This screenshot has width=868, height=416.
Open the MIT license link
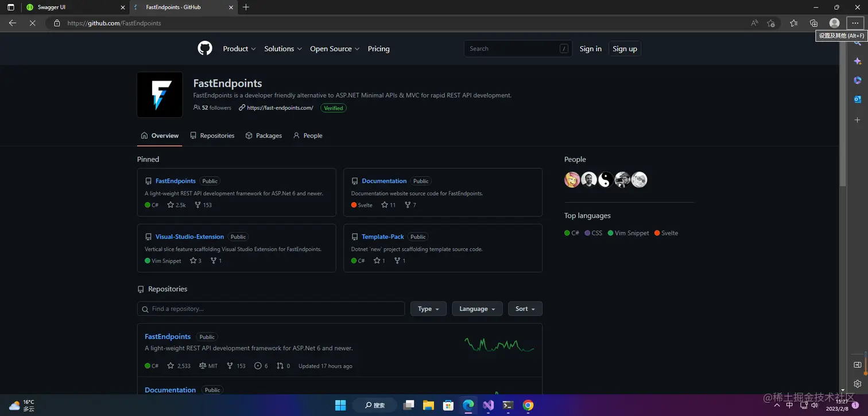pos(208,365)
